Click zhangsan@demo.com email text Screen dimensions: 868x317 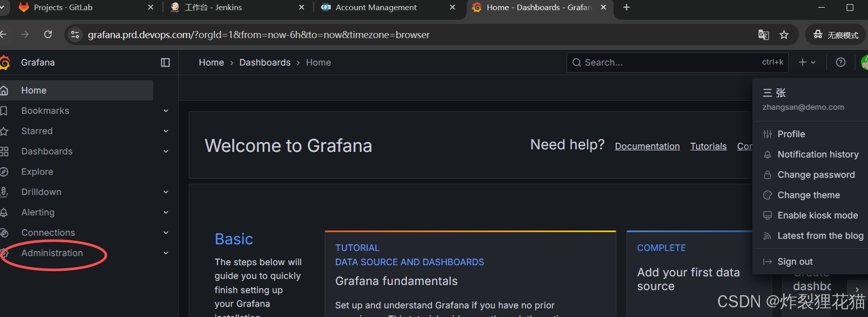[x=803, y=107]
